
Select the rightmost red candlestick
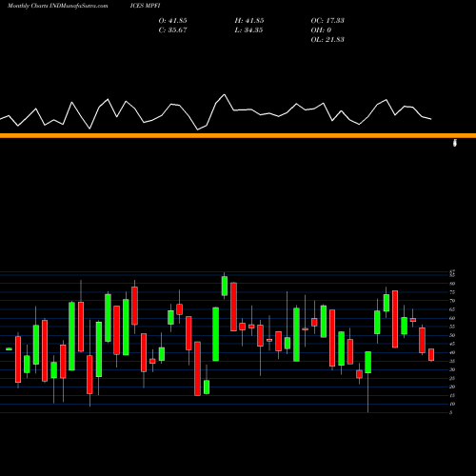tap(431, 354)
